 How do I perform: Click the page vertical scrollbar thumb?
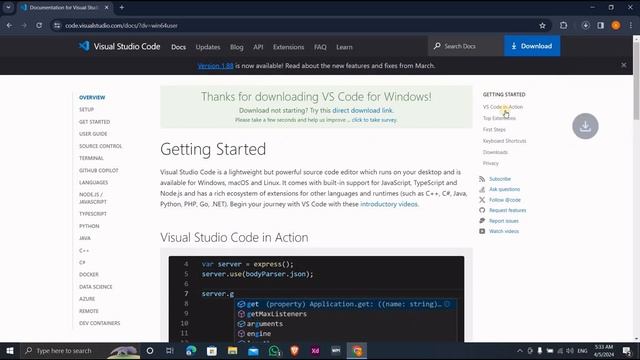click(x=636, y=80)
